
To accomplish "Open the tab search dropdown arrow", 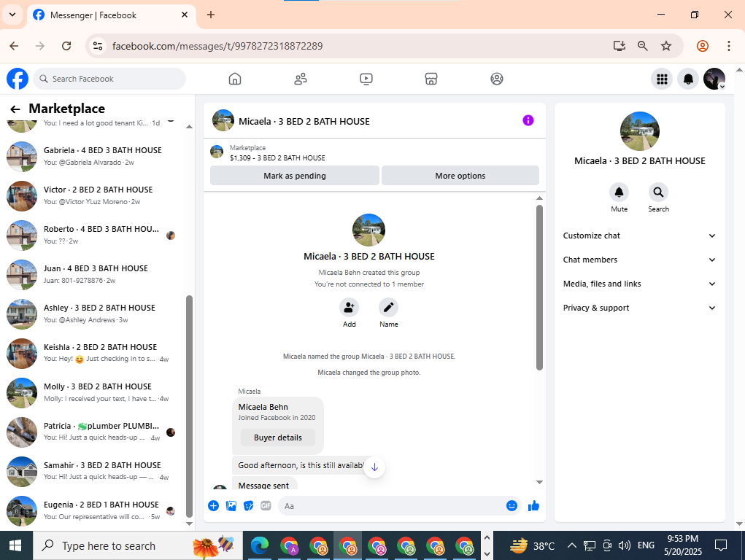I will tap(13, 15).
